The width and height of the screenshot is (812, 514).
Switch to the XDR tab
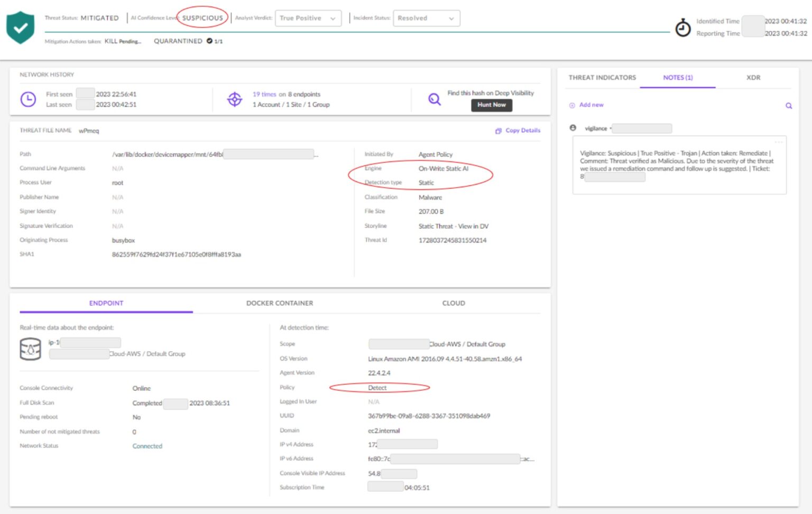pyautogui.click(x=753, y=78)
